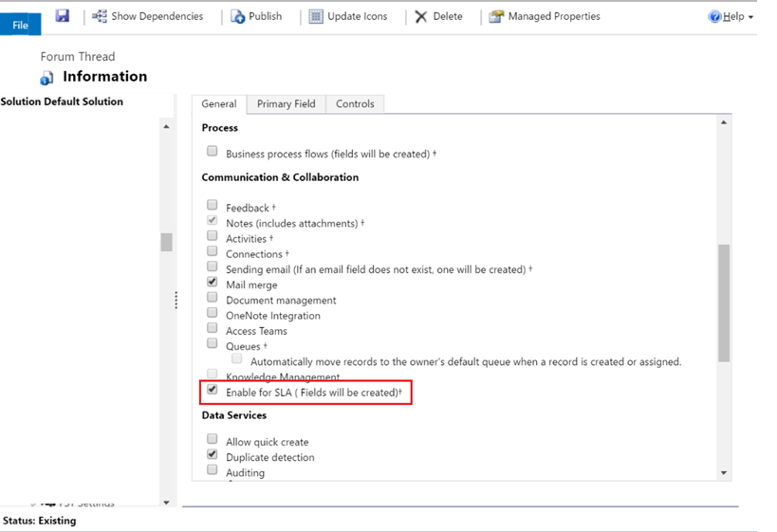Click the Publish button label
The width and height of the screenshot is (777, 532).
(265, 16)
